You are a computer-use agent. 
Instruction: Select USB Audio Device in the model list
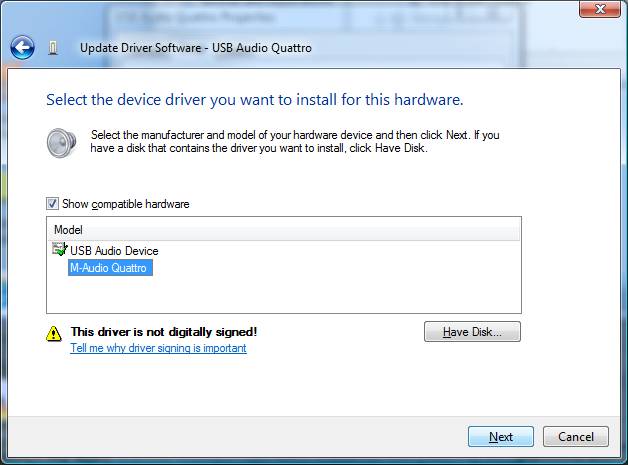coord(114,251)
